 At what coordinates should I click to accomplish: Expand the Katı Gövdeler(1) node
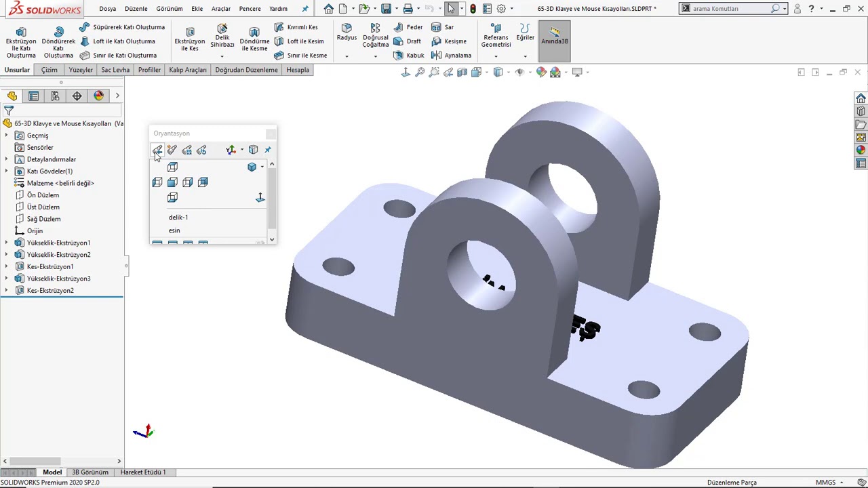click(x=7, y=171)
